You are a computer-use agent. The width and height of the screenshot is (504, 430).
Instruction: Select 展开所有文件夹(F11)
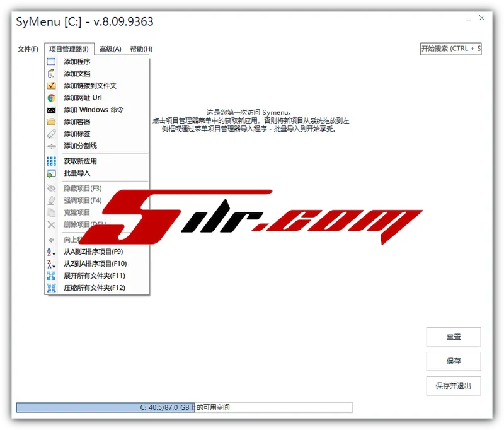[96, 276]
